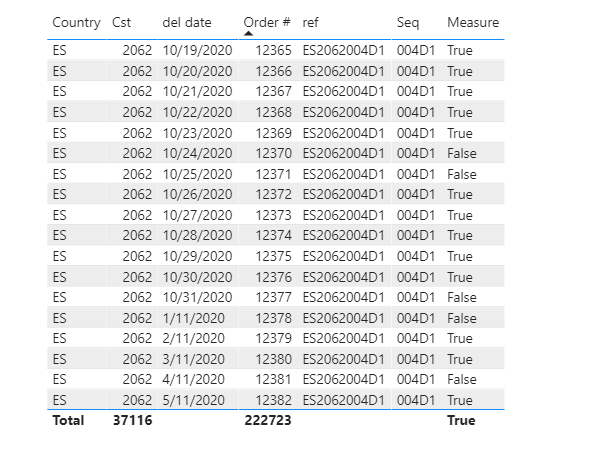Sort by the ref column header
The height and width of the screenshot is (460, 605).
310,22
